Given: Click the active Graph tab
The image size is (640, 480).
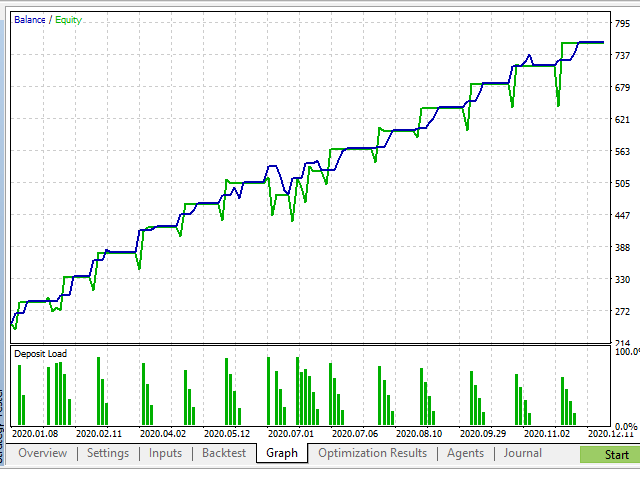Looking at the screenshot, I should point(282,453).
